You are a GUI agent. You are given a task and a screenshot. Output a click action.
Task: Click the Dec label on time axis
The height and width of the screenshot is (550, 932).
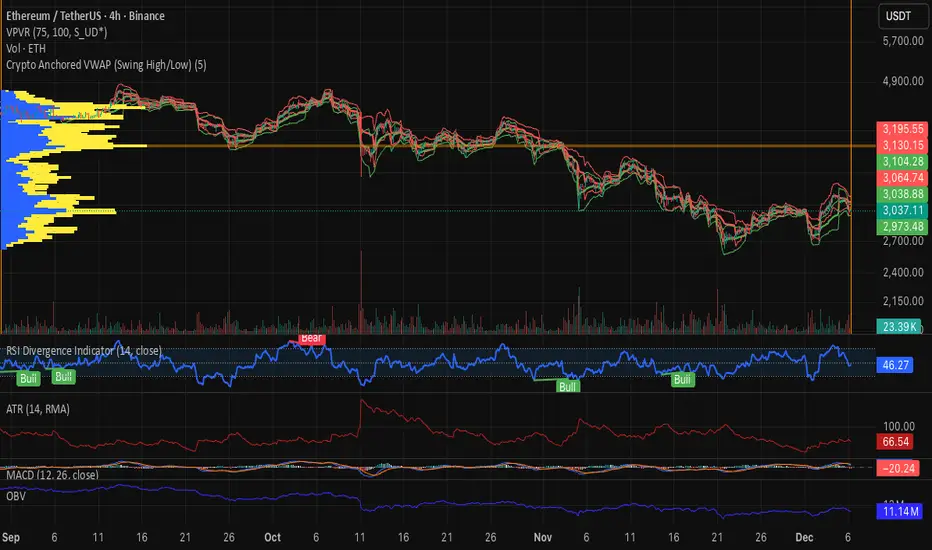804,538
